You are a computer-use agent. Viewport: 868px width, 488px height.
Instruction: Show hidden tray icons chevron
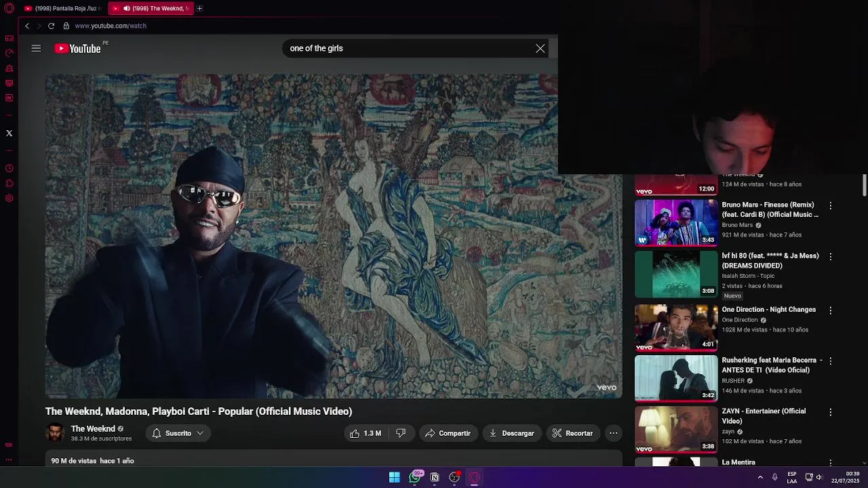(760, 477)
